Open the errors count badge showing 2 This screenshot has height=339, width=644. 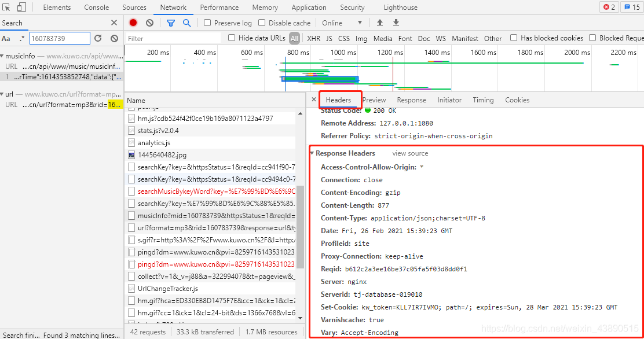[x=609, y=7]
